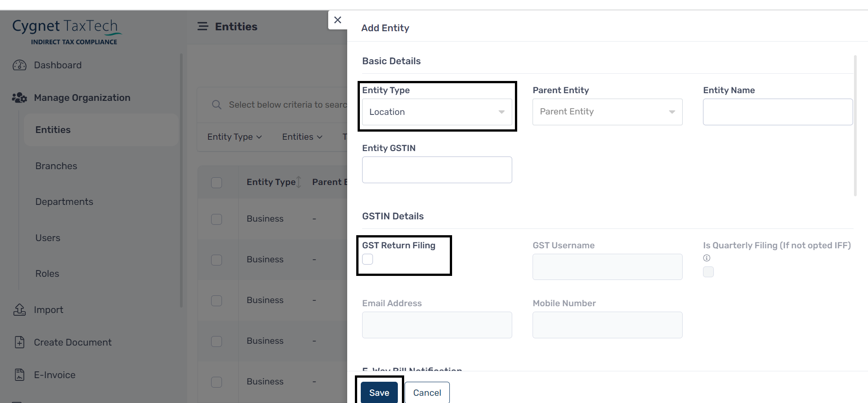The height and width of the screenshot is (403, 868).
Task: Click the E-Invoice document icon
Action: (19, 375)
